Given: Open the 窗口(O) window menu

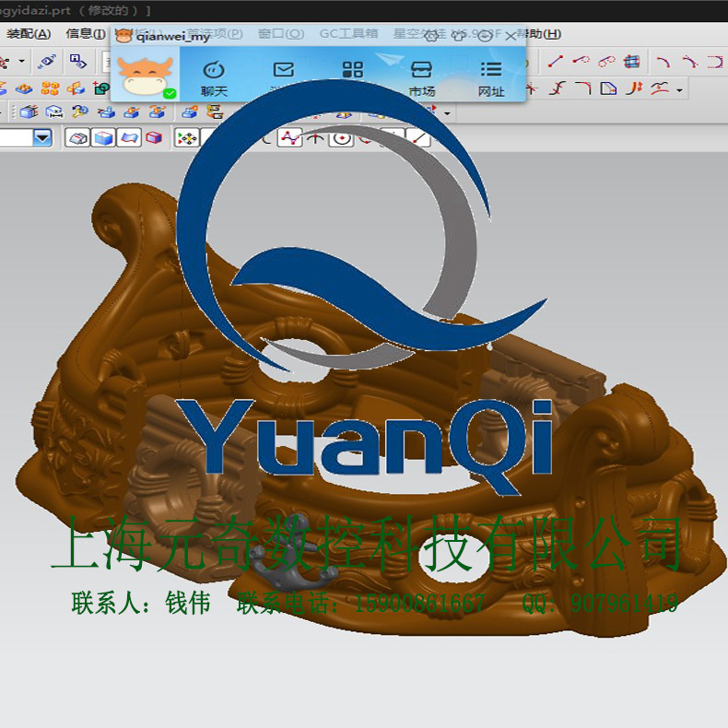Looking at the screenshot, I should pos(281,34).
